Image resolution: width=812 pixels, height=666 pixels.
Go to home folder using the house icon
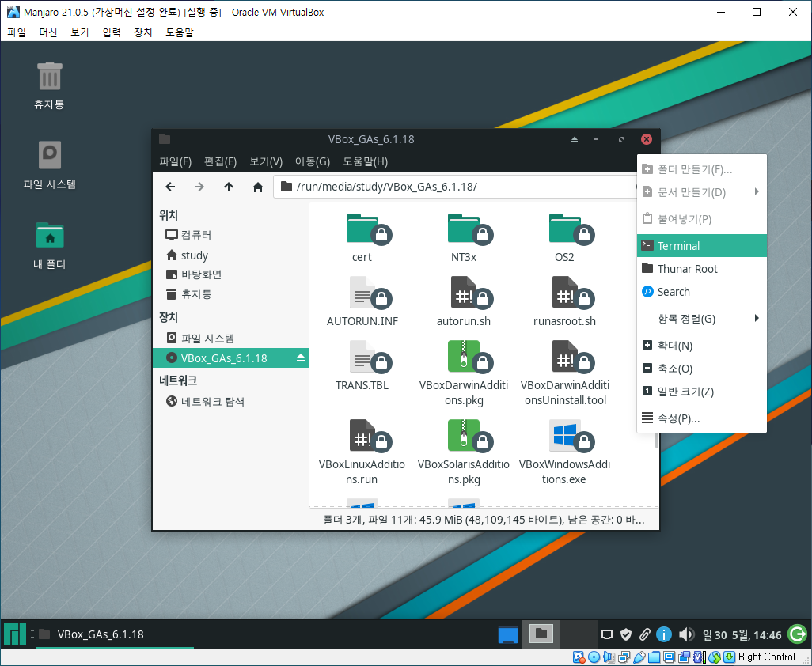click(x=258, y=187)
